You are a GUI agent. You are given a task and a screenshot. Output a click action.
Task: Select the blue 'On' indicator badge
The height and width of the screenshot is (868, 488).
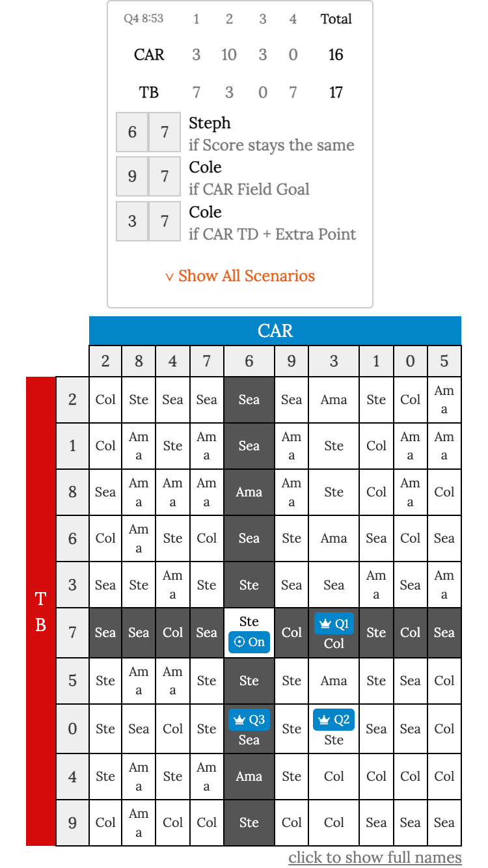249,642
